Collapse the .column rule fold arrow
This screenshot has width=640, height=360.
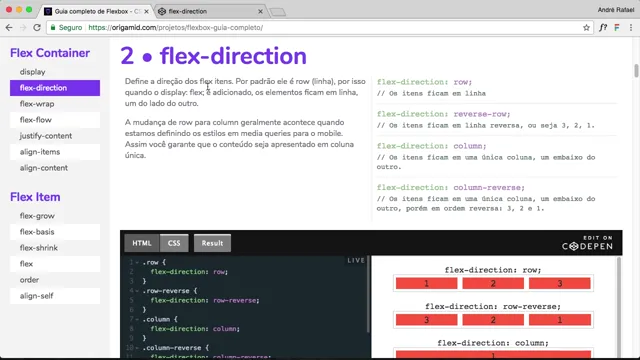[137, 319]
